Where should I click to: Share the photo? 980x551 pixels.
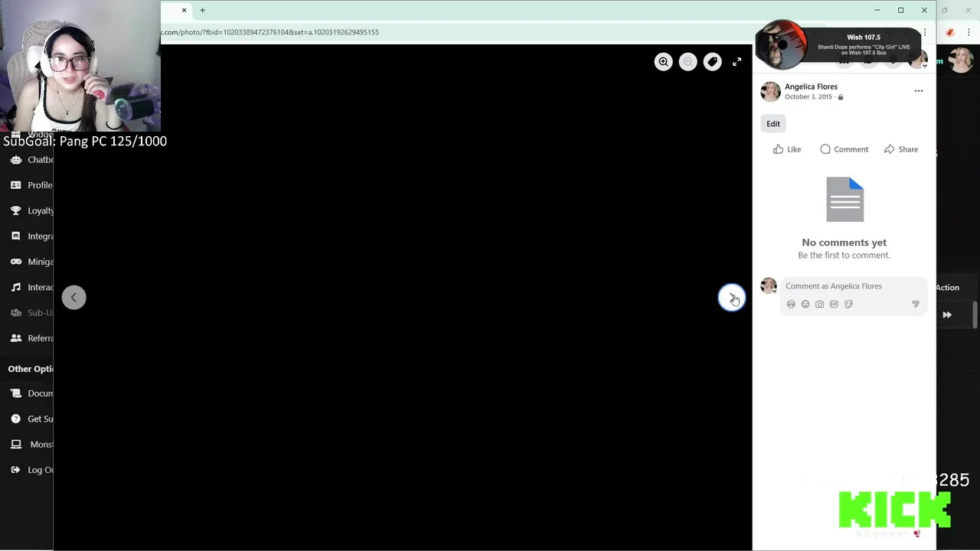click(x=901, y=149)
